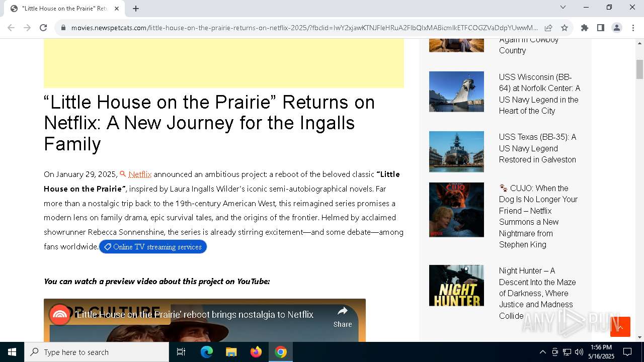Show hidden system tray icons
The image size is (644, 362).
[x=542, y=352]
